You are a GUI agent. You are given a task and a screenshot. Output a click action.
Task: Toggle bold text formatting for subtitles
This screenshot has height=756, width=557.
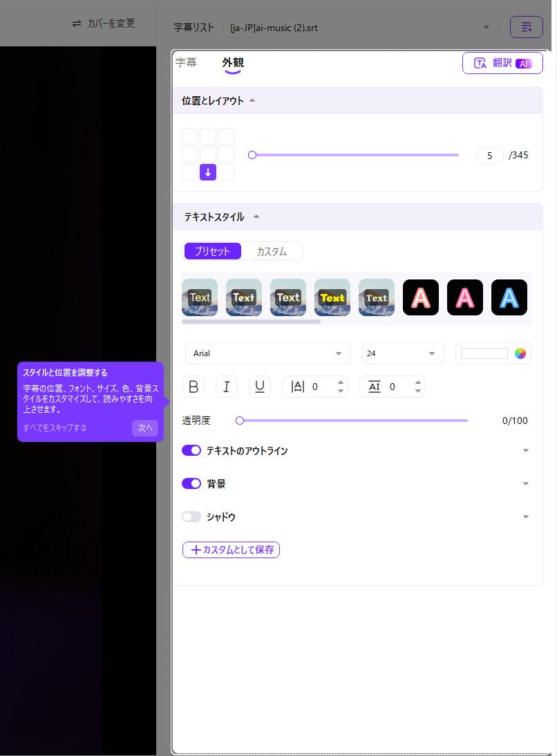pos(193,387)
